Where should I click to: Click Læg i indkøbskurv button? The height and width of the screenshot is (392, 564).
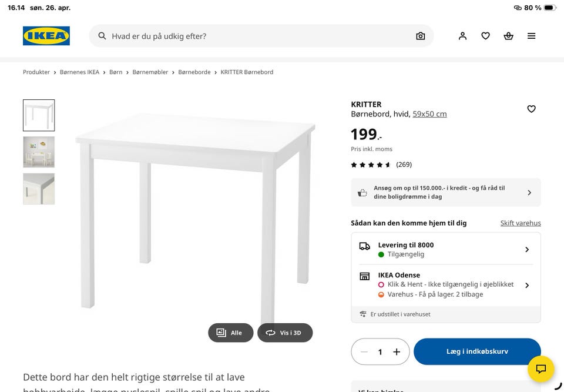(x=477, y=351)
